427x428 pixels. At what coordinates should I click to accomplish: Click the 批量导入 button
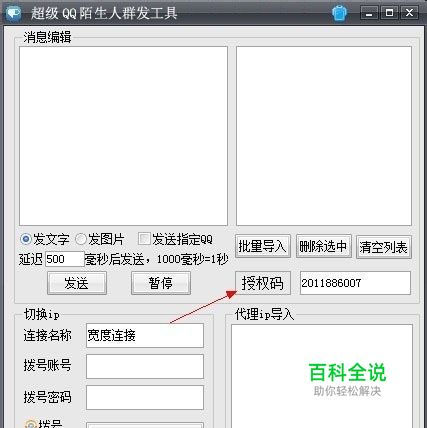point(263,247)
